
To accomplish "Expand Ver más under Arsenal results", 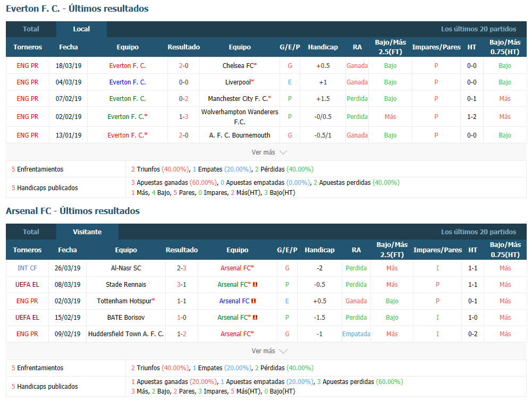I will point(269,351).
